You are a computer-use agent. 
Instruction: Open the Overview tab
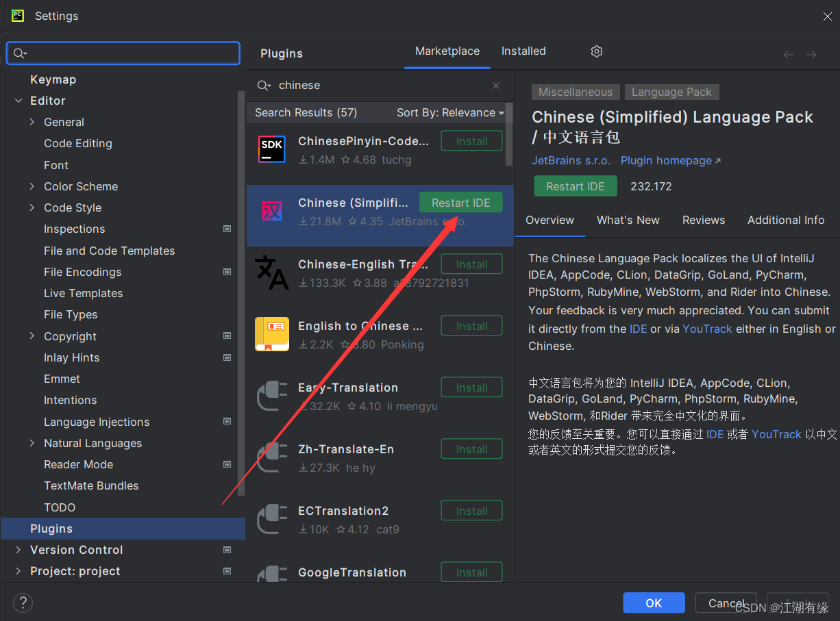[549, 220]
